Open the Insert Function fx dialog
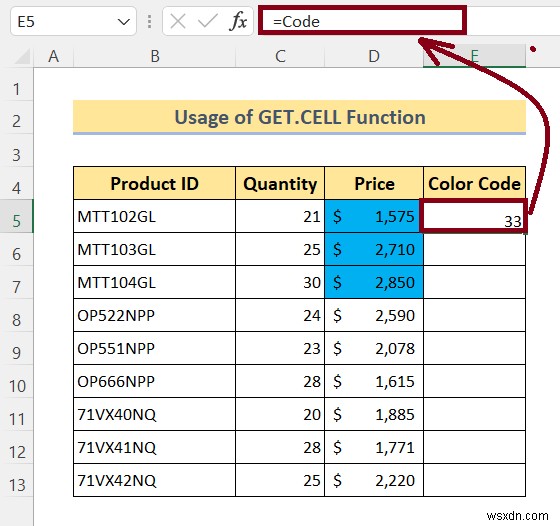The image size is (560, 526). tap(238, 21)
